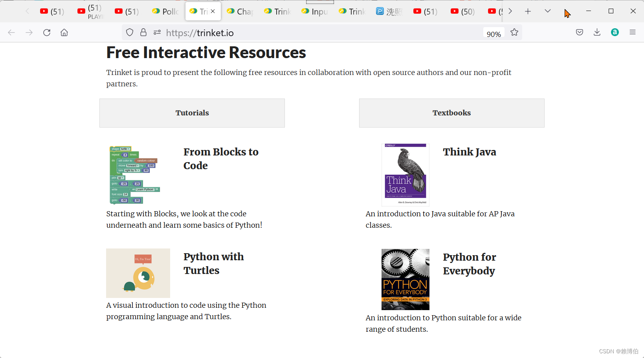644x358 pixels.
Task: Open Python with Turtles tutorial
Action: pyautogui.click(x=213, y=263)
